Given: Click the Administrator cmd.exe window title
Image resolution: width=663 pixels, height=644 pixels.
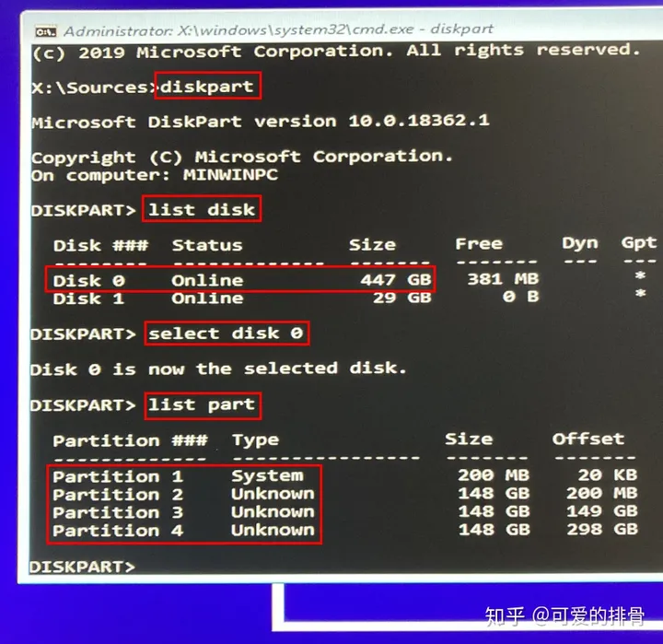Looking at the screenshot, I should (x=278, y=29).
